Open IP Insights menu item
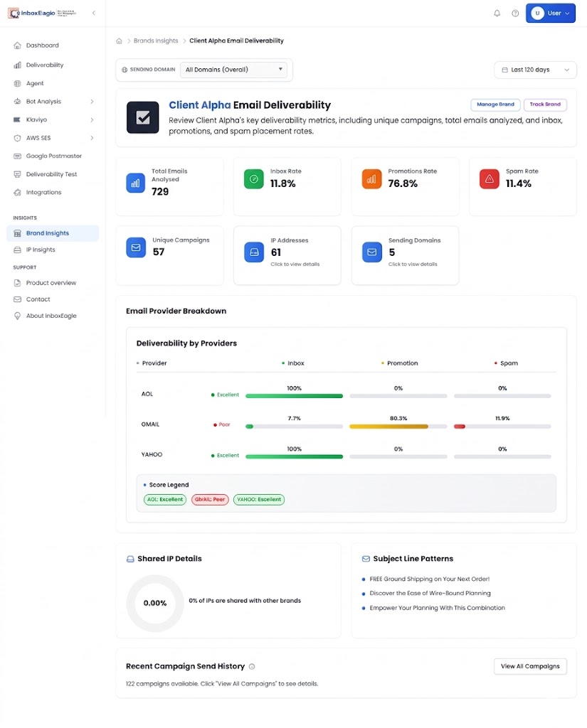This screenshot has width=587, height=728. [x=41, y=250]
